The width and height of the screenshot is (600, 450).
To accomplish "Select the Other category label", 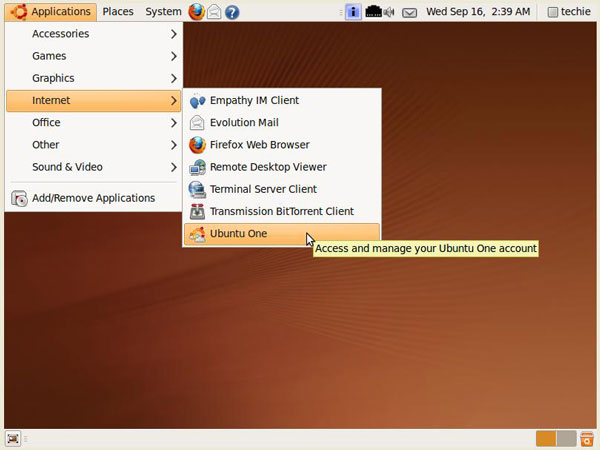I will pos(46,145).
